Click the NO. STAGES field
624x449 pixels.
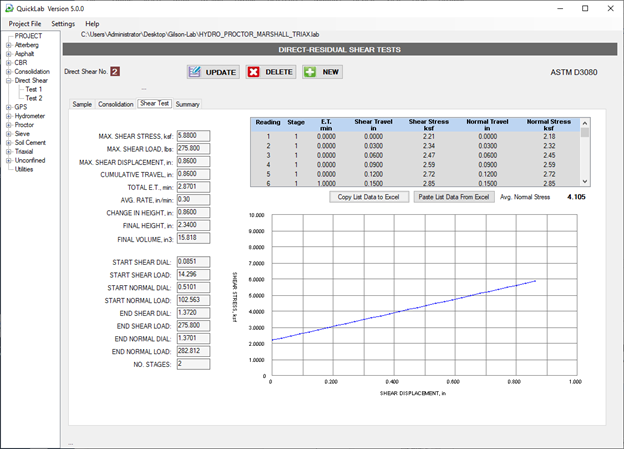pos(193,363)
